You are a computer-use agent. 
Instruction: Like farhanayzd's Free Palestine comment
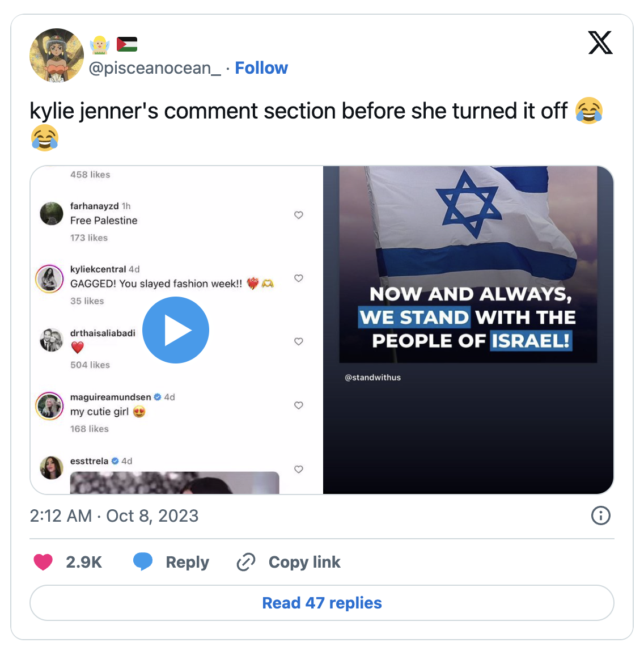coord(298,215)
